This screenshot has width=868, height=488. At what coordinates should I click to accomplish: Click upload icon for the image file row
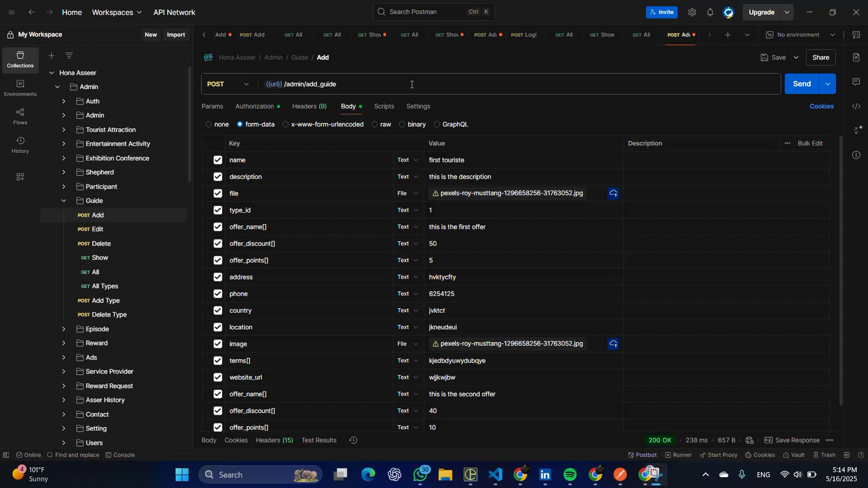[613, 344]
